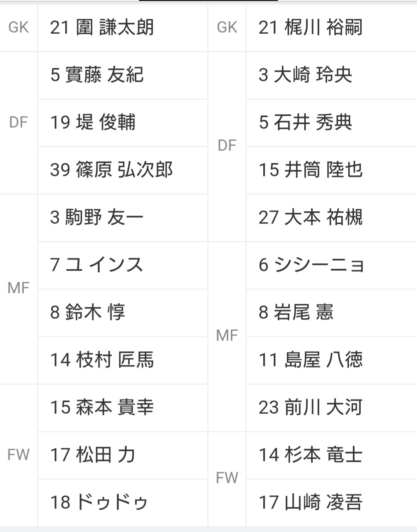The height and width of the screenshot is (532, 417).
Task: Tap defender 19 堤 俊輔
Action: click(123, 122)
